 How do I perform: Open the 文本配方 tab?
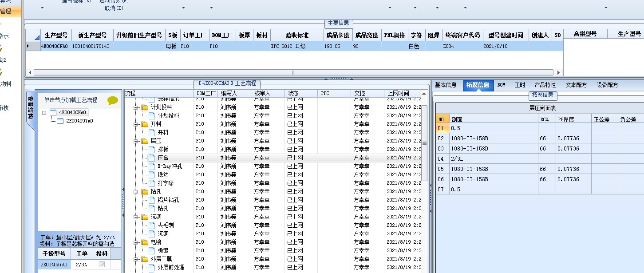point(576,85)
